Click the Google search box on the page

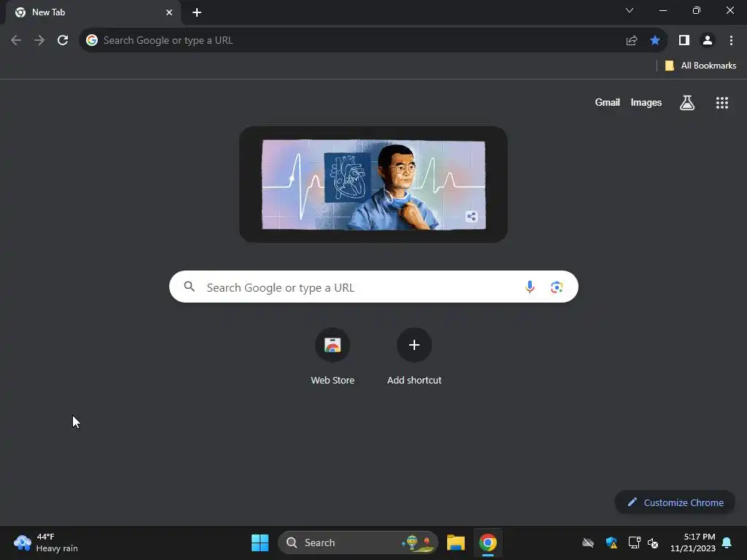coord(373,287)
